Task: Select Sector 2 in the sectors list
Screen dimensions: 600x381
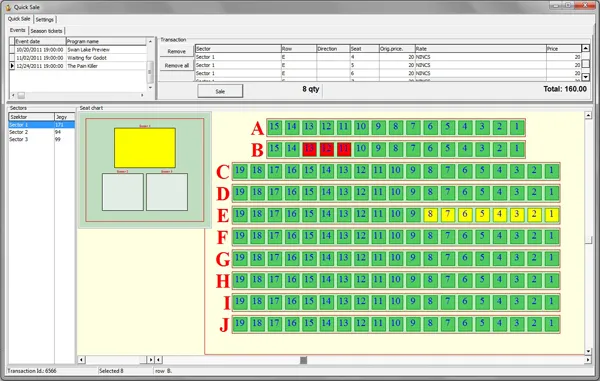Action: pyautogui.click(x=42, y=132)
